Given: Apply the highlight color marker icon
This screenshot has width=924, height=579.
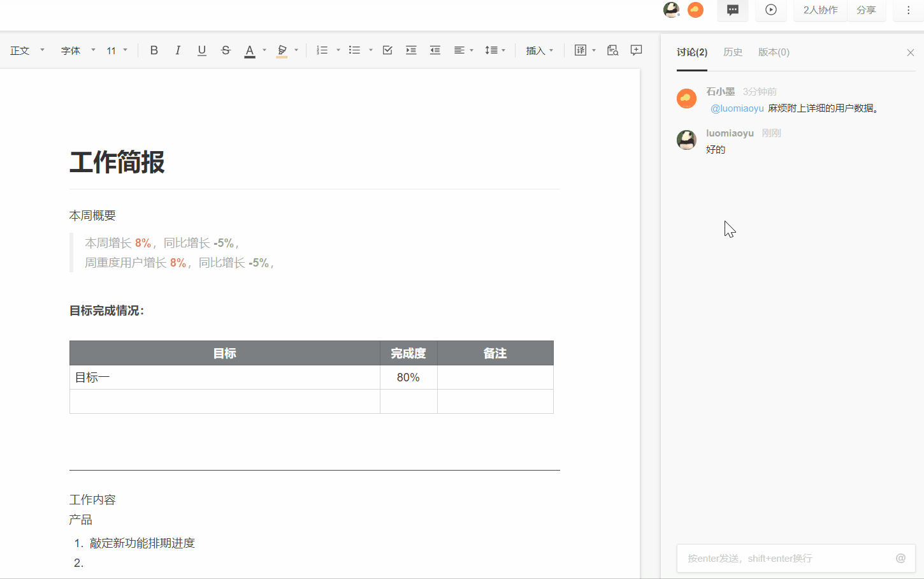Looking at the screenshot, I should 282,51.
